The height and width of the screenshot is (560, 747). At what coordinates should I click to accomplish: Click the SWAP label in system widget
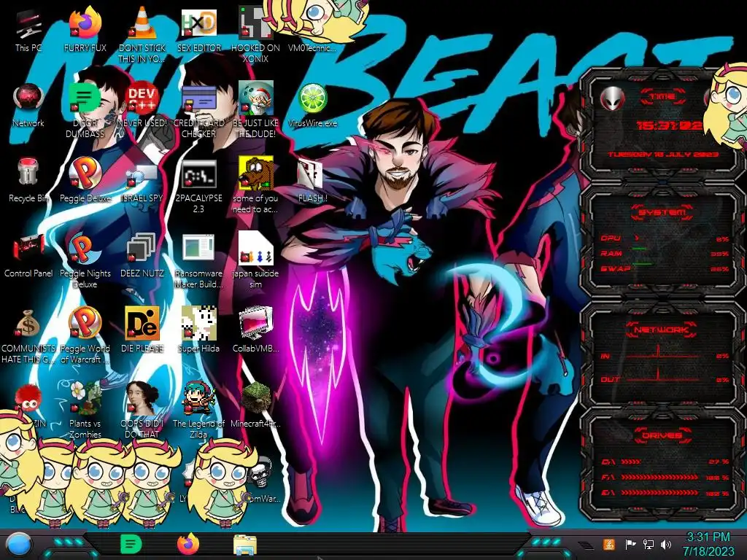pyautogui.click(x=616, y=268)
